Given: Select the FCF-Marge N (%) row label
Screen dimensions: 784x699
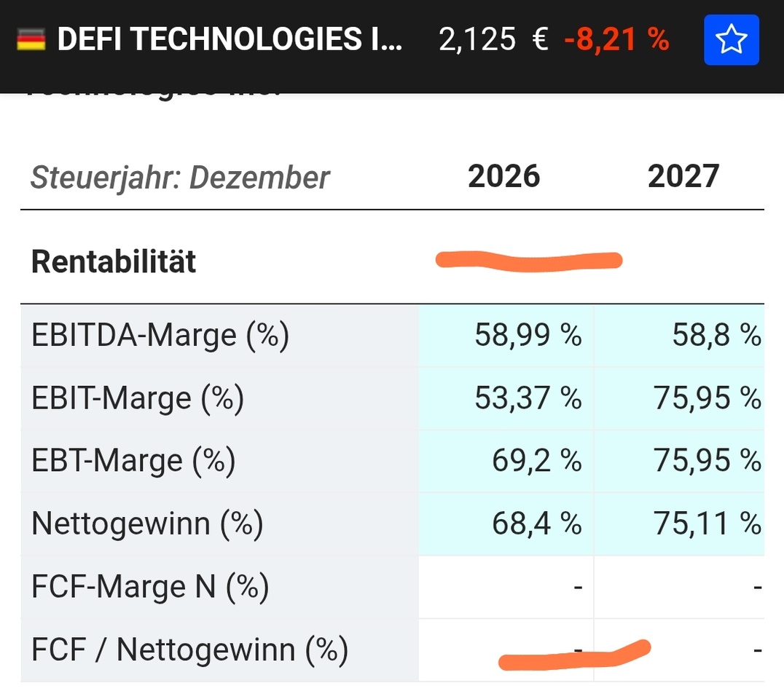Looking at the screenshot, I should (x=150, y=587).
